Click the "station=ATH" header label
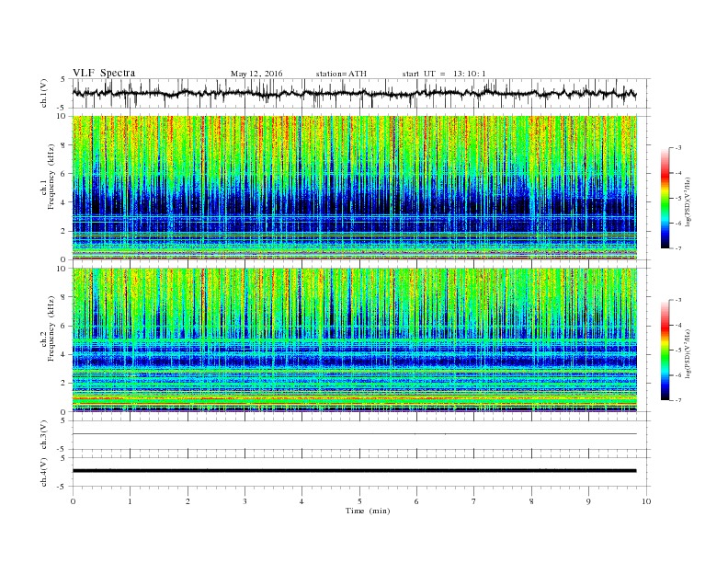 coord(341,74)
